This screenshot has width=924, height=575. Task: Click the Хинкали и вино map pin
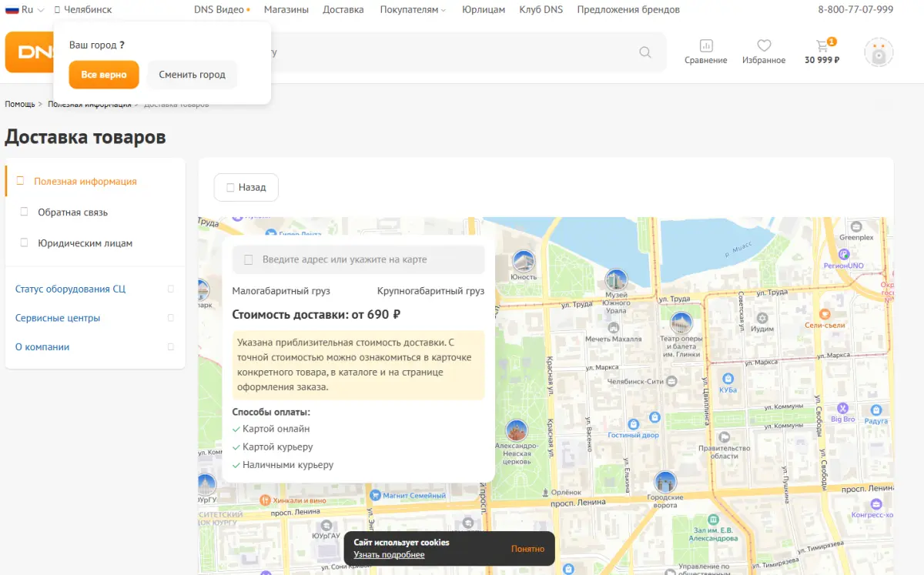tap(266, 500)
